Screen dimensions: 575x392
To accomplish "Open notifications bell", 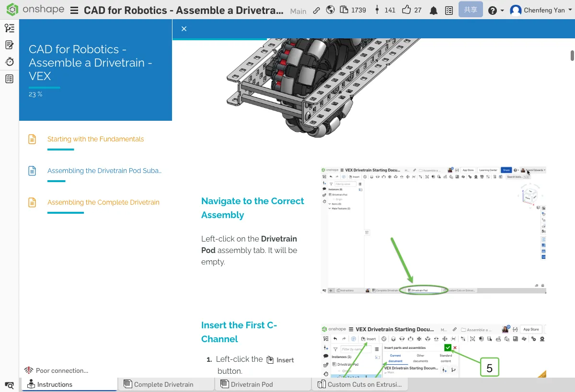I will (434, 11).
